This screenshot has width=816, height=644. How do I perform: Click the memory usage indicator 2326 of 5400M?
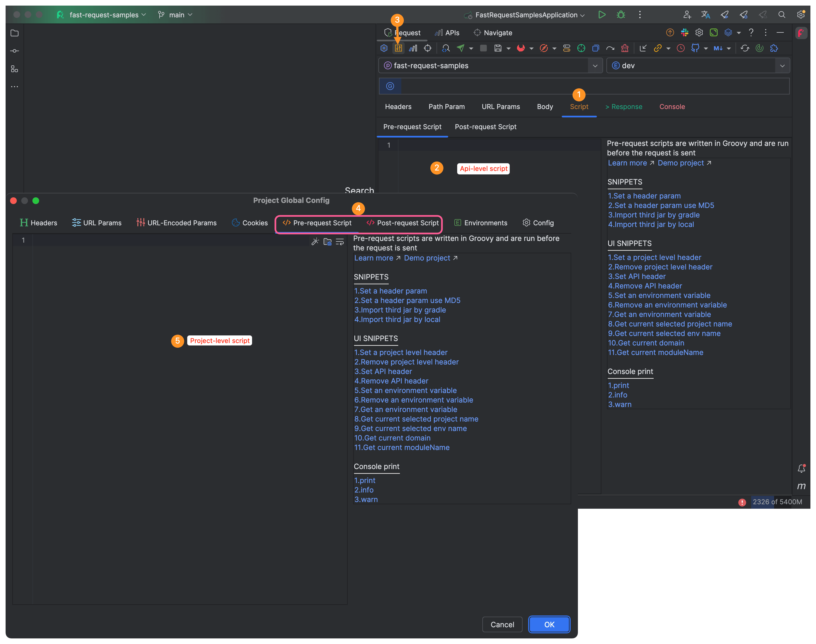(777, 502)
